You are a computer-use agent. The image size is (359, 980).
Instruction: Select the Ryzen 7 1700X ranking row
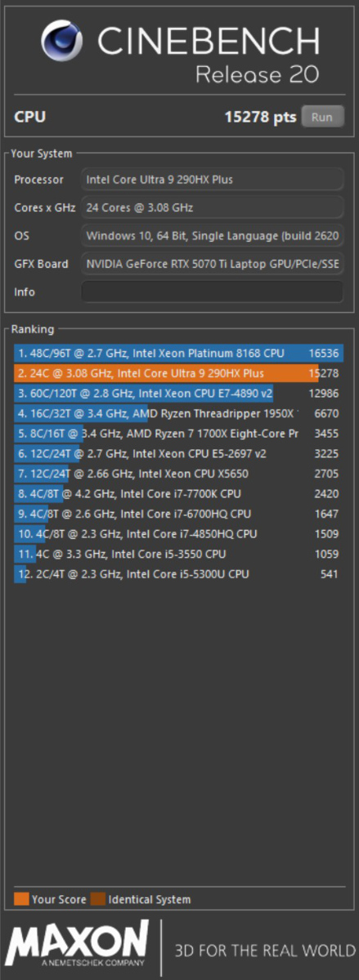(179, 434)
